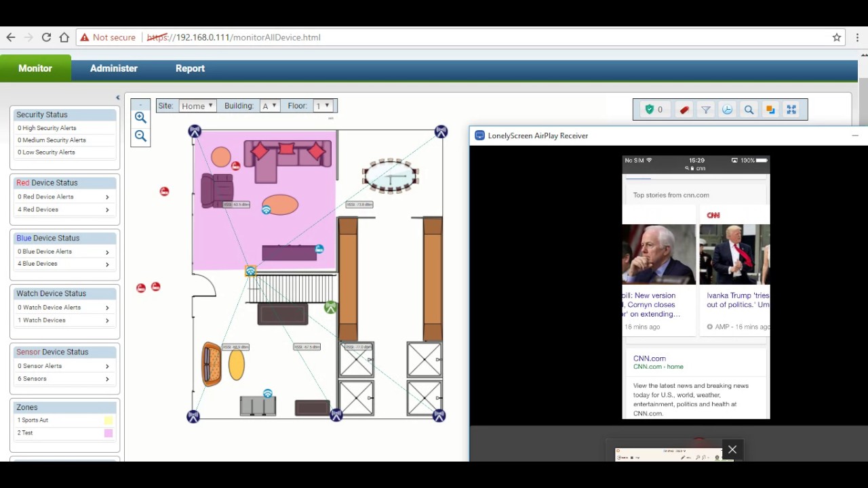The height and width of the screenshot is (488, 868).
Task: Open the Ivanka Trump story headline
Action: pos(738,300)
